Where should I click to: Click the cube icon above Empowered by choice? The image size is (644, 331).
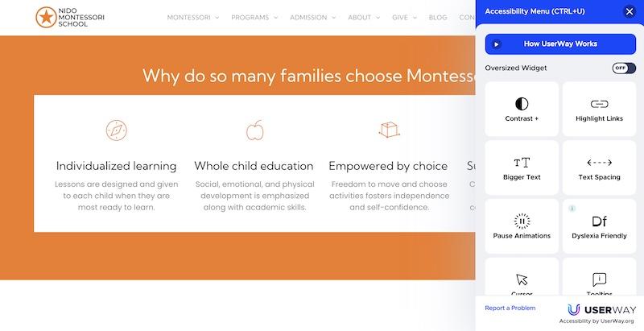click(x=389, y=130)
